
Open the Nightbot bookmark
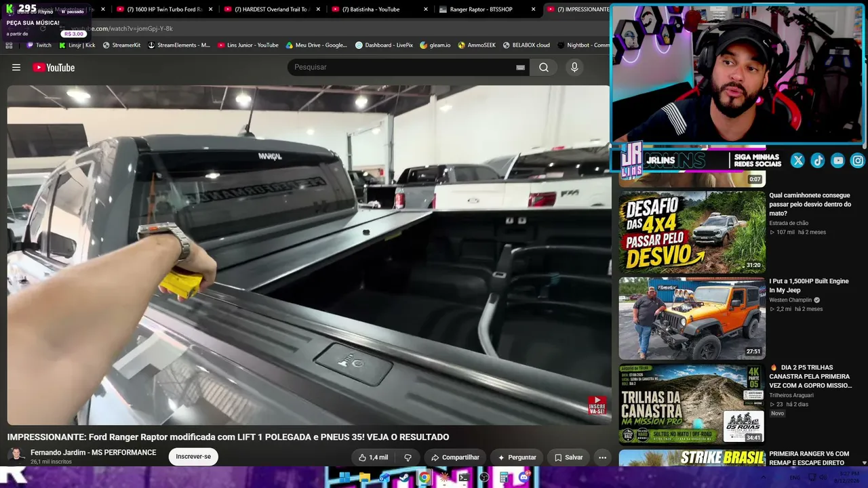(583, 45)
